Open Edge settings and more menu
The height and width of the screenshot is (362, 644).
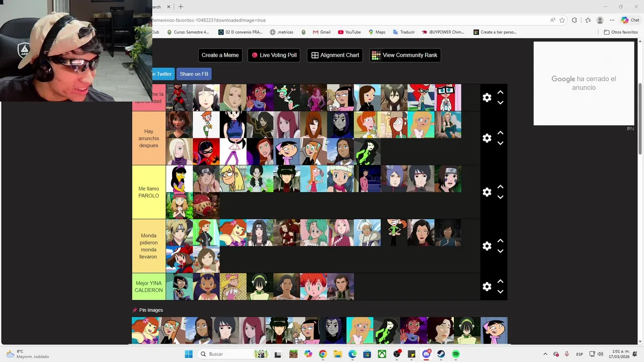[612, 20]
